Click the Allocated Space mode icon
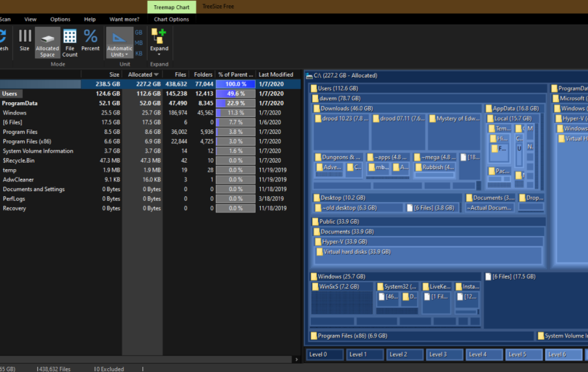Image resolution: width=588 pixels, height=372 pixels. click(x=47, y=42)
